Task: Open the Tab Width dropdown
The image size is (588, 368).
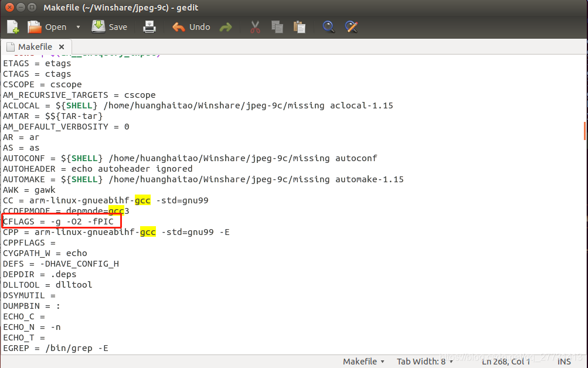Action: click(425, 361)
